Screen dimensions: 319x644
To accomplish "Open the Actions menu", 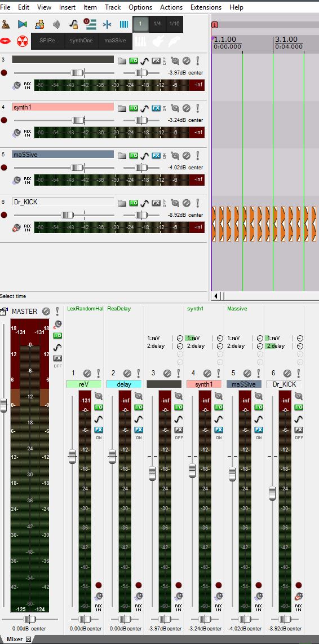I will click(171, 7).
